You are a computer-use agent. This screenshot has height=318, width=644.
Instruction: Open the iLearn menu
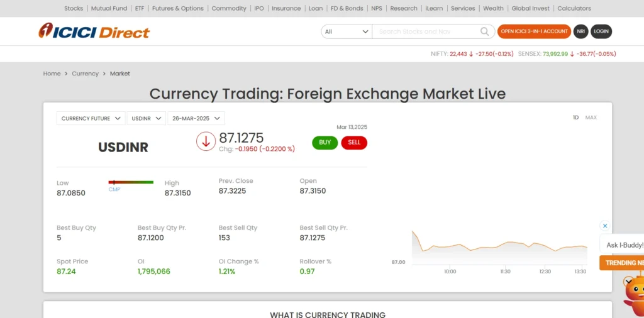[x=434, y=8]
